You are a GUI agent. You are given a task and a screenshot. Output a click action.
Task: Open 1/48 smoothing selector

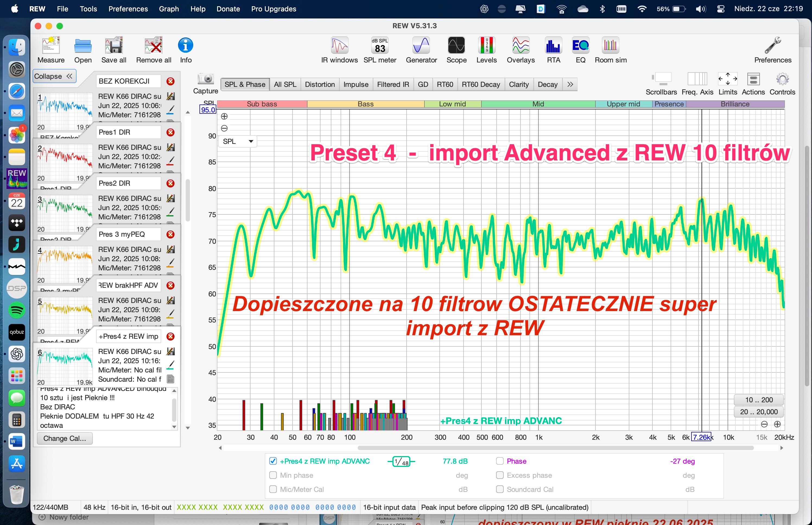click(x=401, y=461)
